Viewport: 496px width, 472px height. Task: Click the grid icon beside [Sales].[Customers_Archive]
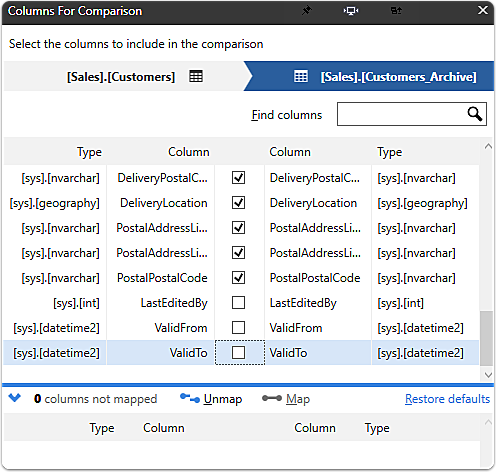[301, 76]
